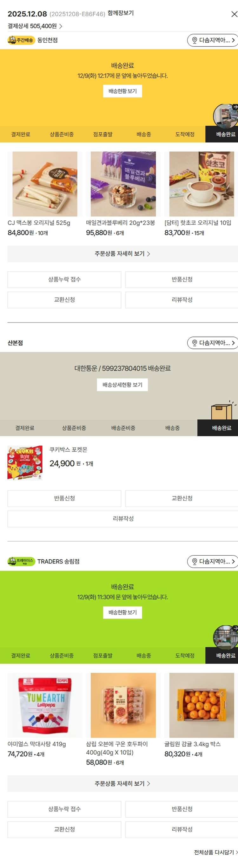Select 점포출발 step in yellow progress bar
The height and width of the screenshot is (868, 238).
102,135
